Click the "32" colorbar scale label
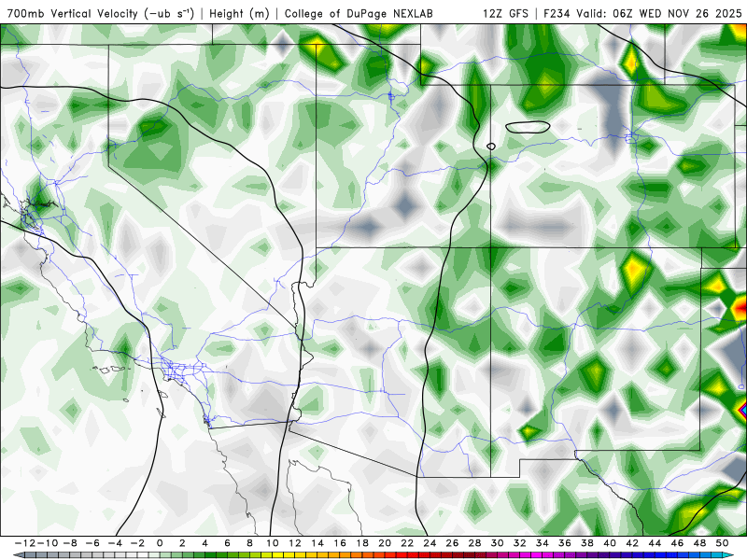The width and height of the screenshot is (747, 560). click(520, 543)
